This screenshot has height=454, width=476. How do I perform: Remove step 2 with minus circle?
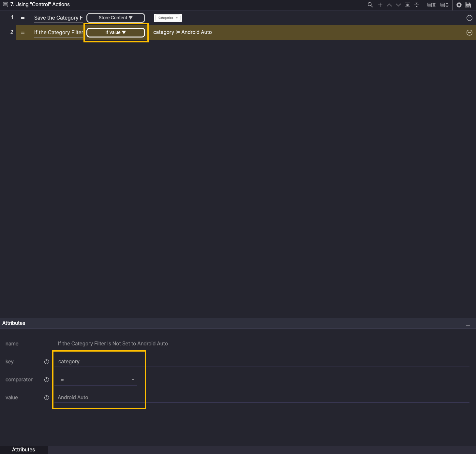coord(469,33)
